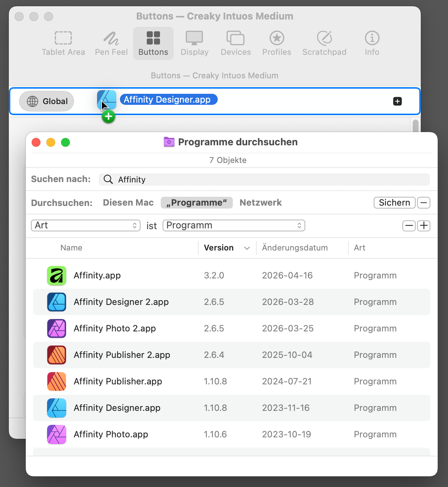Click the Affinity Publisher 2.app icon
448x487 pixels.
pyautogui.click(x=57, y=355)
